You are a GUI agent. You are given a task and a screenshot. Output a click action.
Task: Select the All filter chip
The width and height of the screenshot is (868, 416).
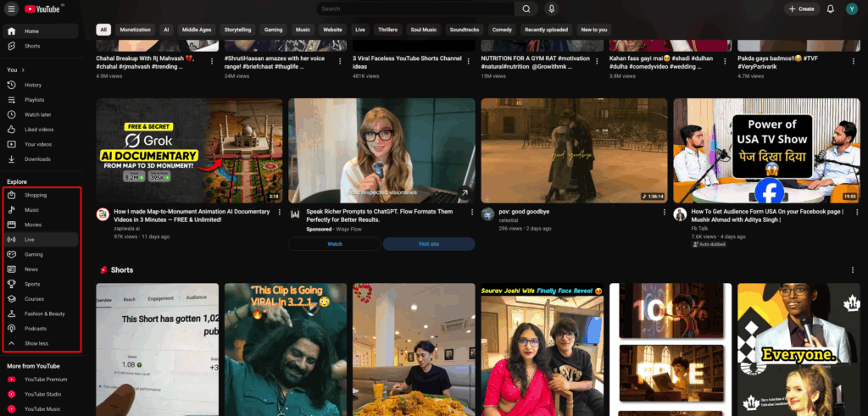pyautogui.click(x=103, y=30)
